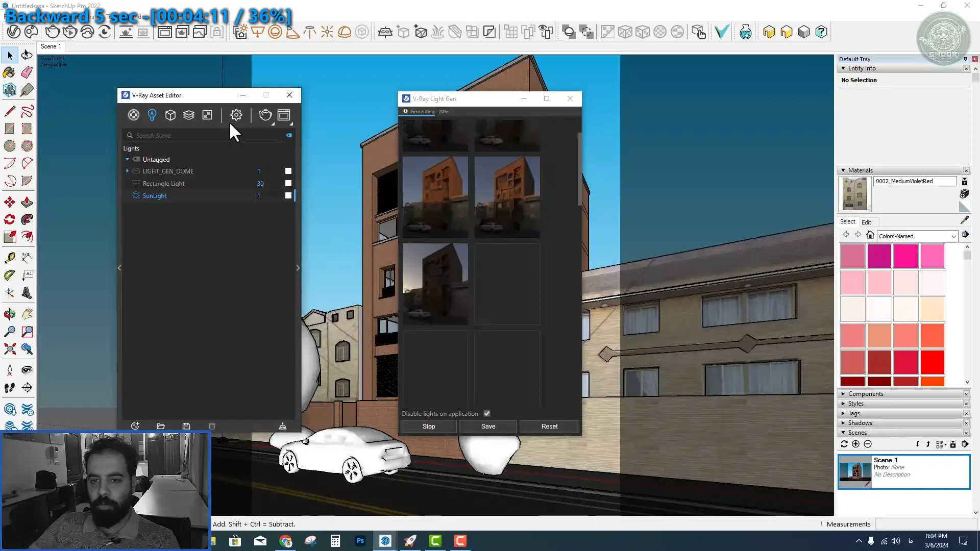This screenshot has height=551, width=980.
Task: Expand the LIGHT_GEN_DOME tree item
Action: pyautogui.click(x=128, y=171)
